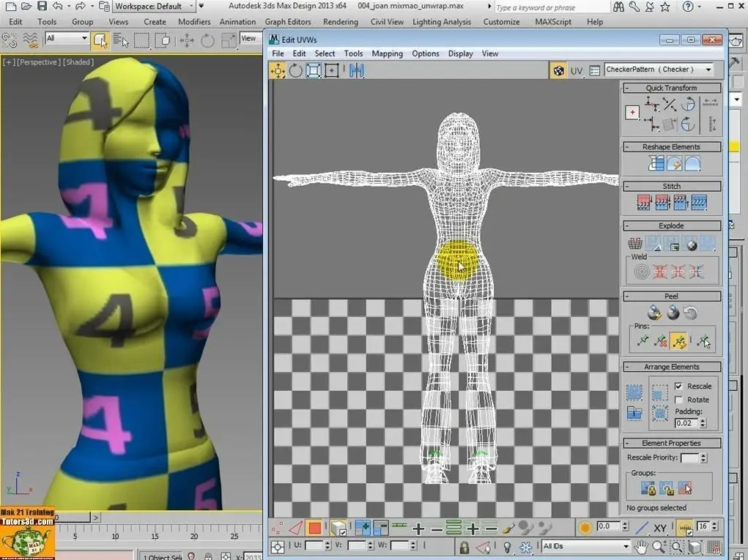Open the MAXScript menu
Screen dimensions: 748x560
point(553,22)
